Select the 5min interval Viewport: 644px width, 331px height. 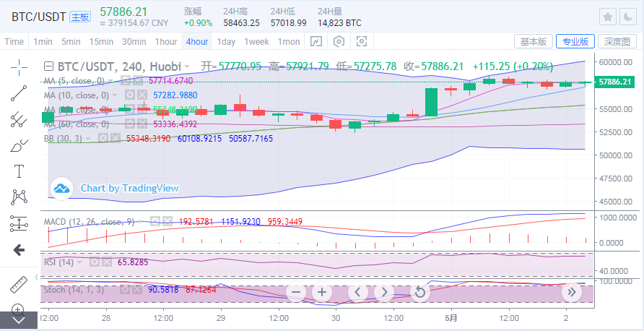pyautogui.click(x=71, y=41)
